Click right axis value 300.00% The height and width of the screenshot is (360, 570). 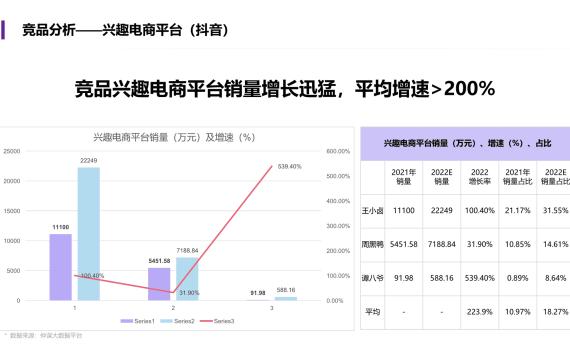(x=338, y=226)
